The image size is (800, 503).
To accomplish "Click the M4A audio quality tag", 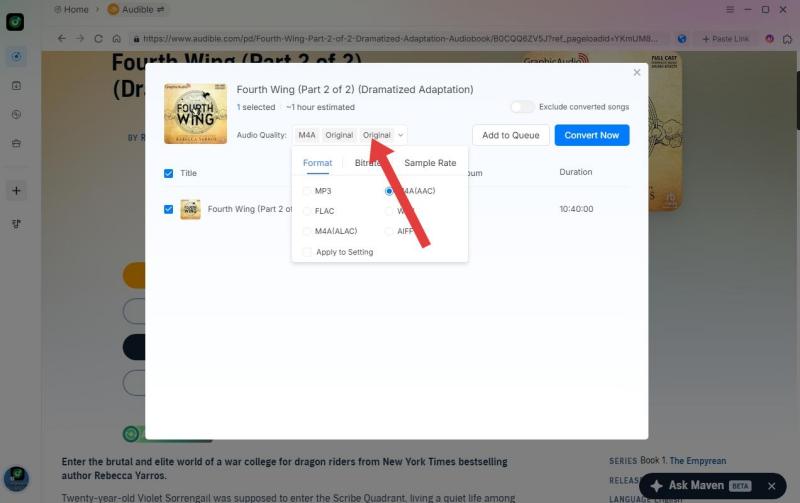I will (307, 135).
